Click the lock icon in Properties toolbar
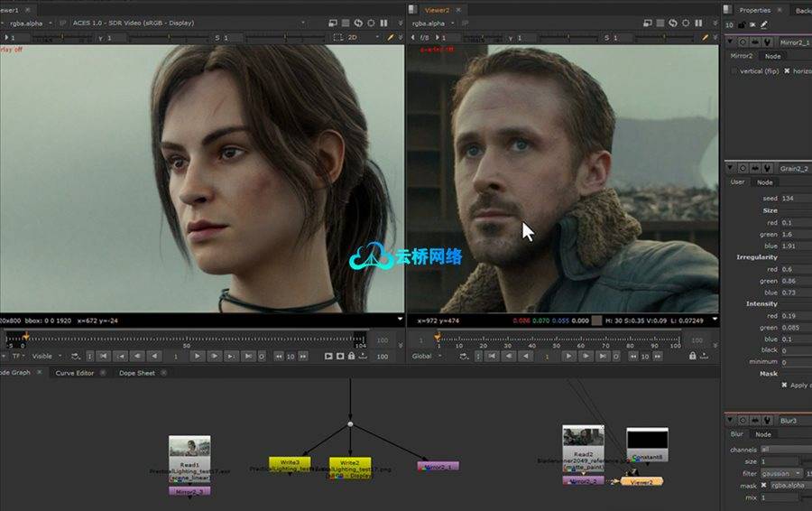This screenshot has height=511, width=812. (x=742, y=24)
